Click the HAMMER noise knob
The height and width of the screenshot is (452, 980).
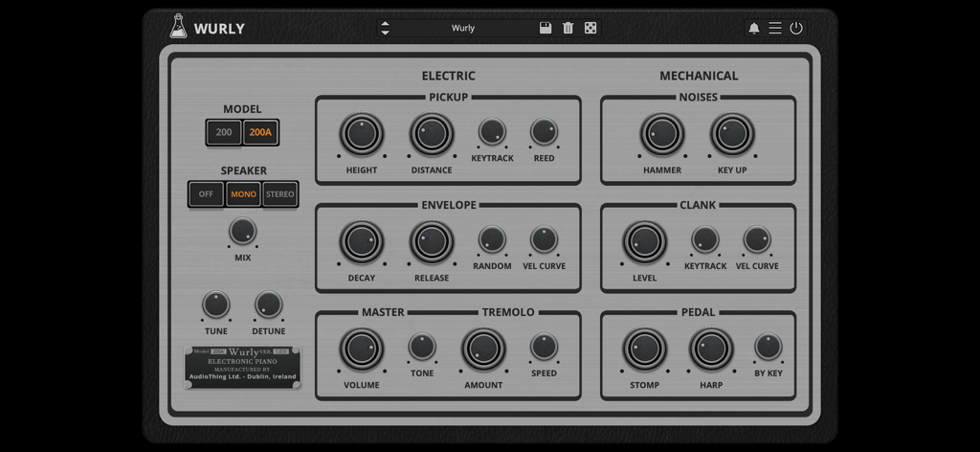(x=662, y=134)
